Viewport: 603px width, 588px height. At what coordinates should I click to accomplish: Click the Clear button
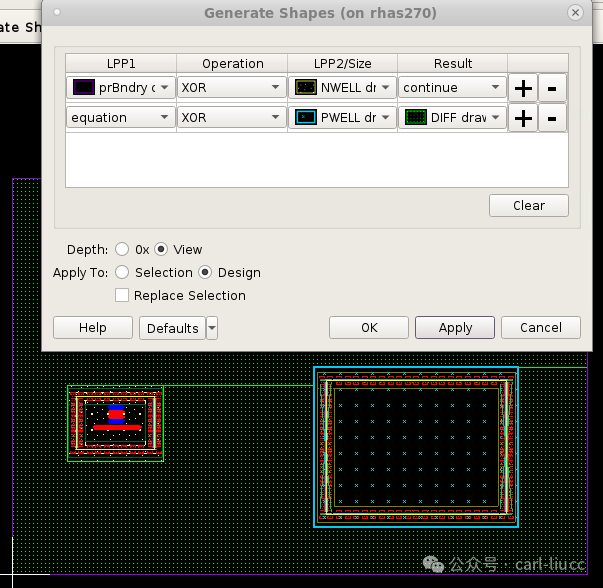(x=529, y=205)
